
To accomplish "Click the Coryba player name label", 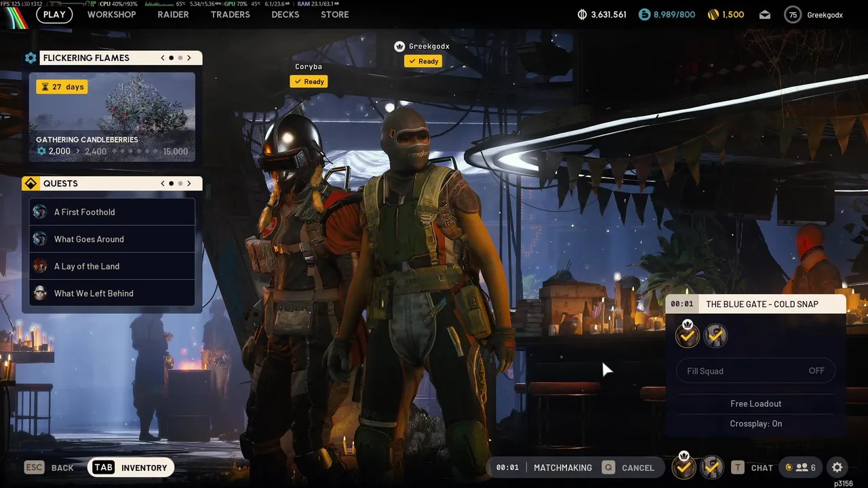I will (309, 66).
